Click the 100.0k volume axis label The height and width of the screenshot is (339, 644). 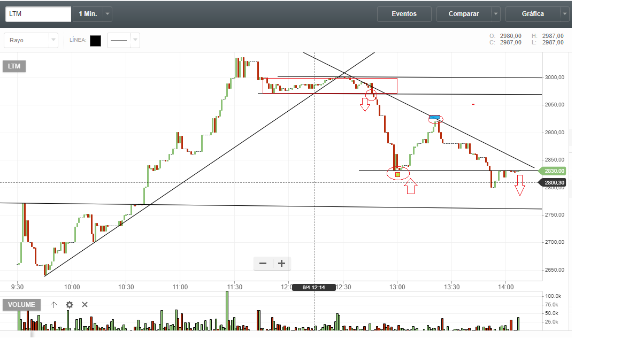(x=553, y=296)
